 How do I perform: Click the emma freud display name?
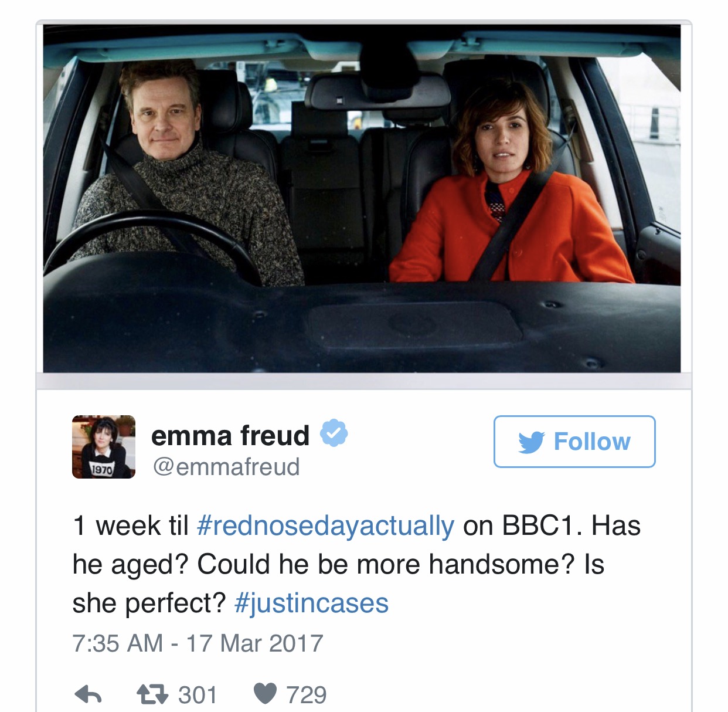[x=230, y=435]
